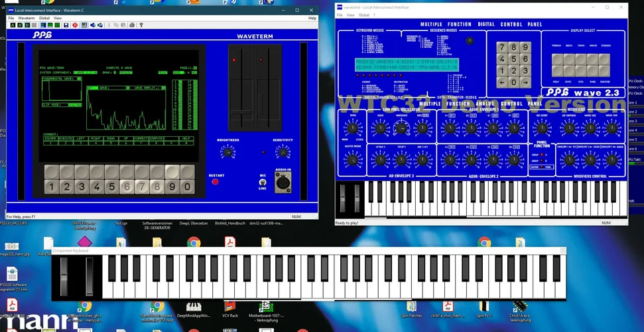
Task: Adjust the VCF CUTOFF knob
Action: tap(542, 129)
